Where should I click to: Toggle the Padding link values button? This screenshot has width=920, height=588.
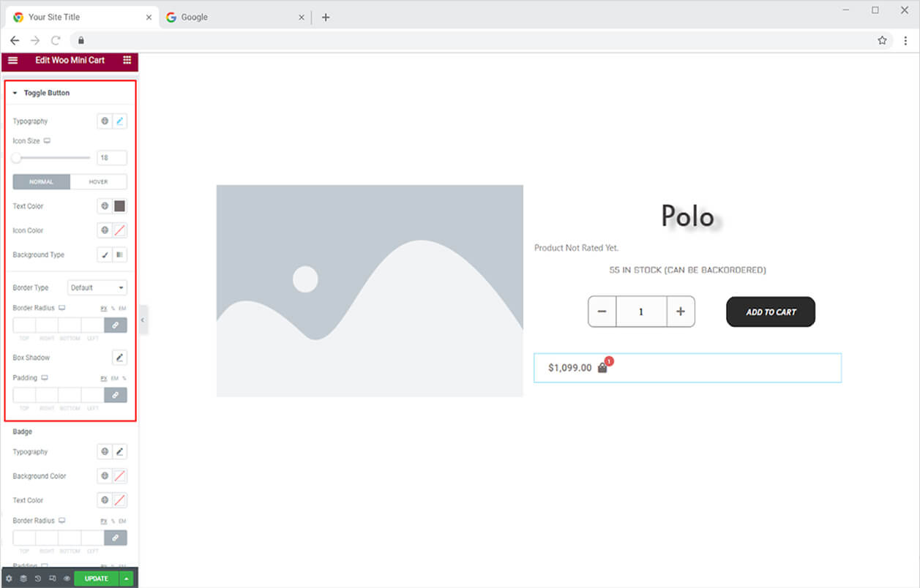(116, 395)
